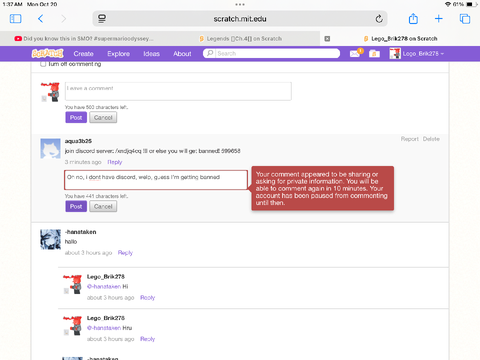Click the Wi-Fi icon in status bar
The height and width of the screenshot is (360, 480).
coord(448,4)
